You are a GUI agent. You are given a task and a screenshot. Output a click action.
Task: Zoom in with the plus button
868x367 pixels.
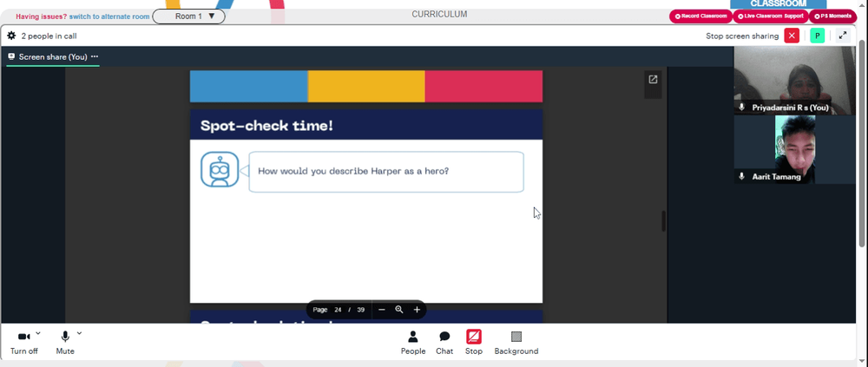(417, 310)
